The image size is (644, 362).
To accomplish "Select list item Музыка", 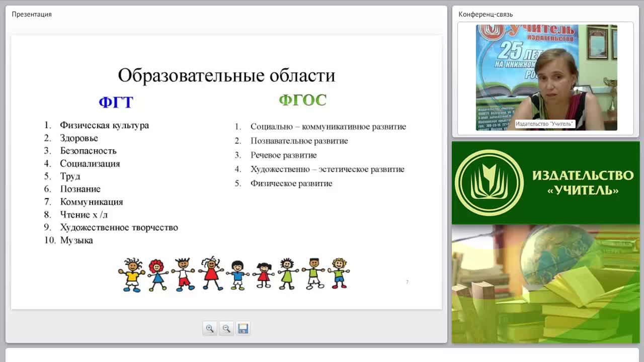I will (x=76, y=240).
